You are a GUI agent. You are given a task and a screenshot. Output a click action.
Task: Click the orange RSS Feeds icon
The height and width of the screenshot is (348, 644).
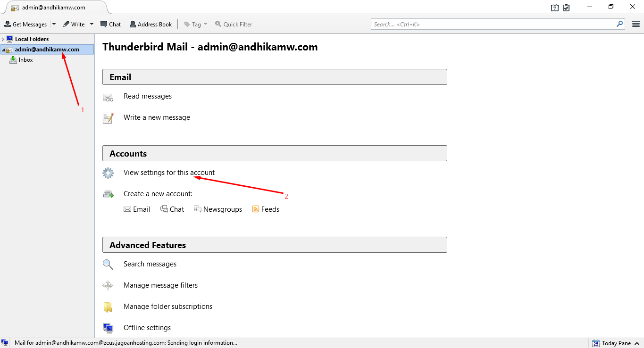(x=256, y=209)
